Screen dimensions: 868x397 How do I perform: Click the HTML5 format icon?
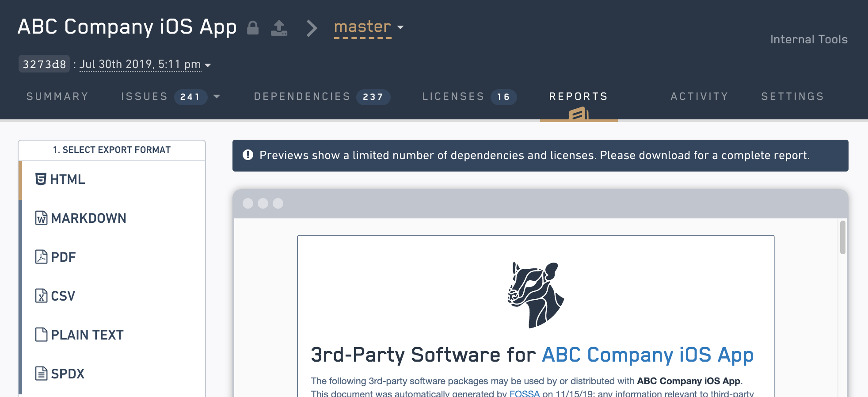click(41, 179)
